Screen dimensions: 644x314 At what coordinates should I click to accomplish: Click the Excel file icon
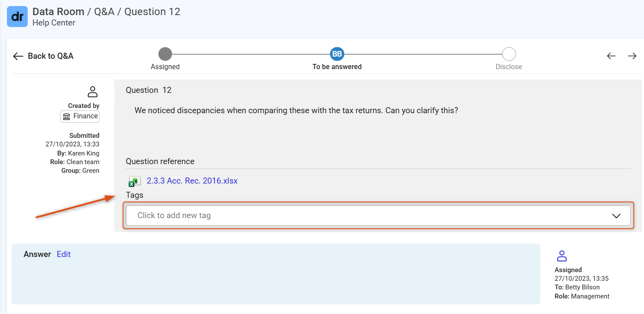click(135, 181)
